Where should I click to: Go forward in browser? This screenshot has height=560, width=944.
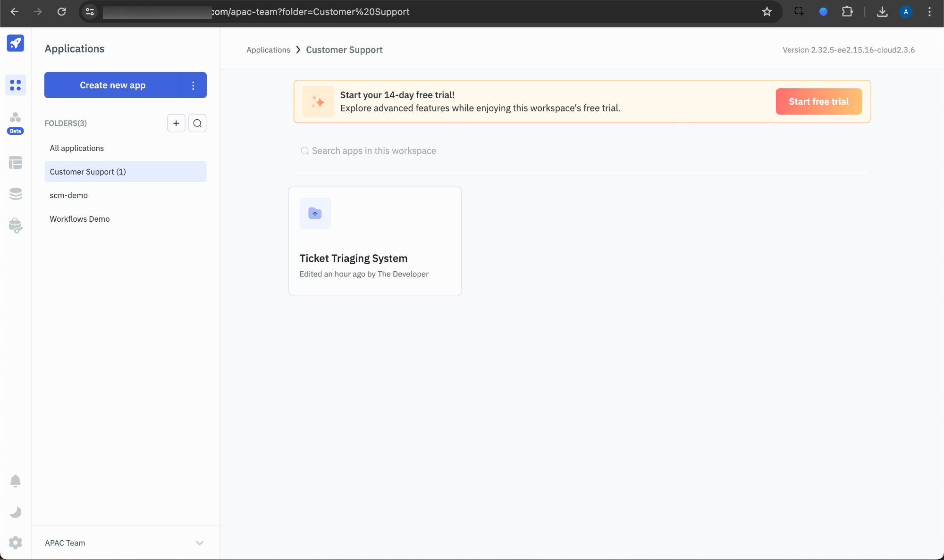pos(38,12)
